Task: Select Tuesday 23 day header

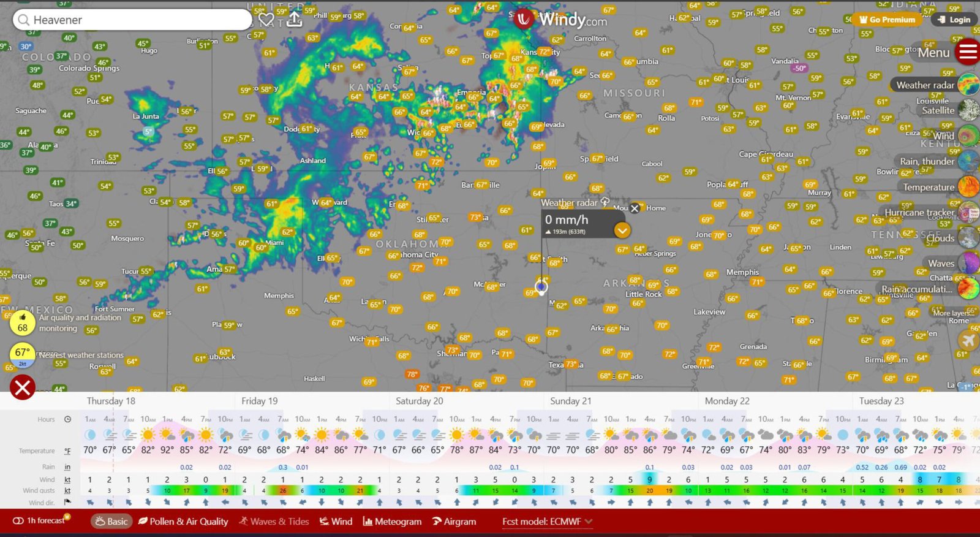Action: click(881, 401)
